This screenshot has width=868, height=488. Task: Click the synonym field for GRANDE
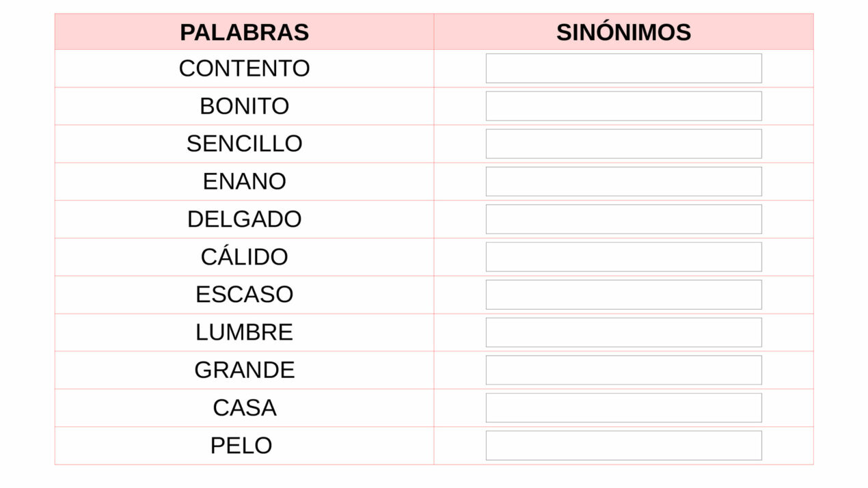click(623, 370)
